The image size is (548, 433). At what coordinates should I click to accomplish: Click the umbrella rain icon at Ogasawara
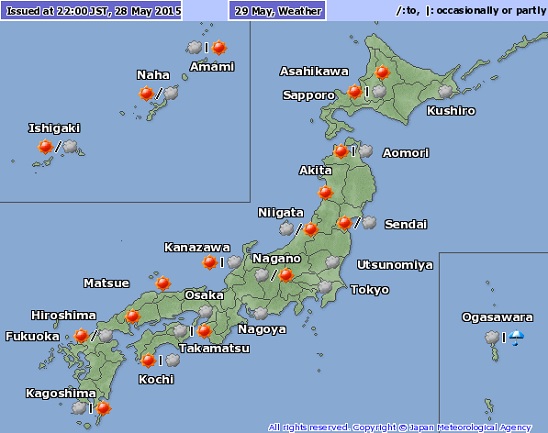coord(516,338)
